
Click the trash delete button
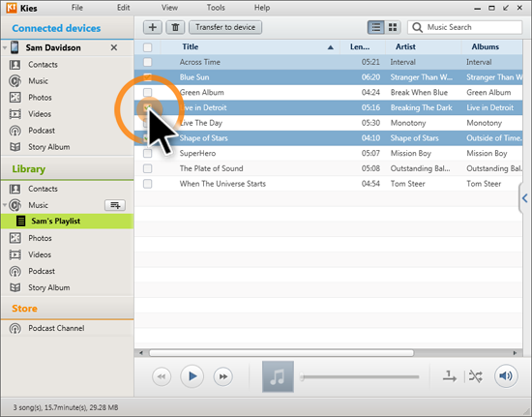(175, 27)
